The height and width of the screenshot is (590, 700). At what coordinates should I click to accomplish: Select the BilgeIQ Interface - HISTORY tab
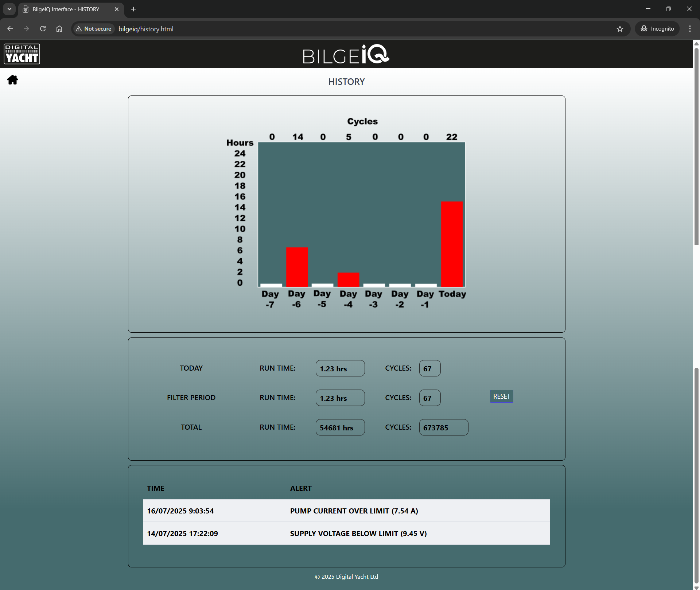click(x=66, y=9)
